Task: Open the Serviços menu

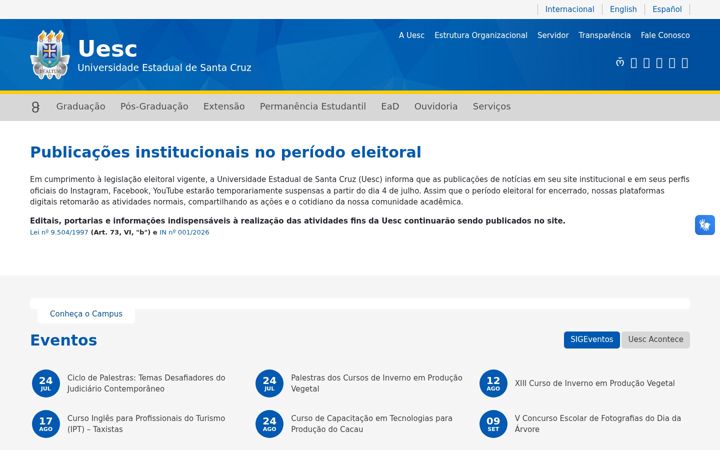Action: tap(491, 107)
